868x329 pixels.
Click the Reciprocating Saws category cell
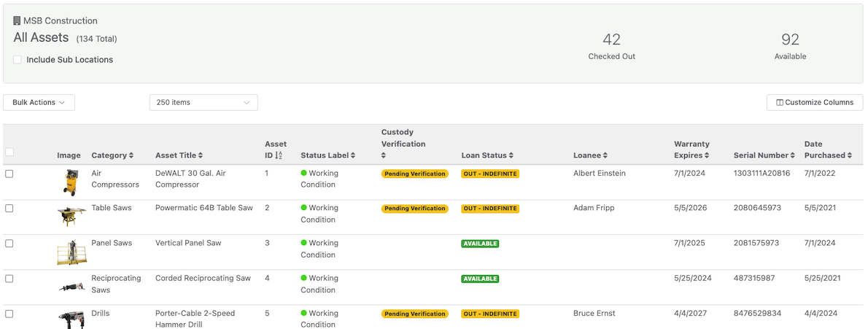tap(116, 285)
